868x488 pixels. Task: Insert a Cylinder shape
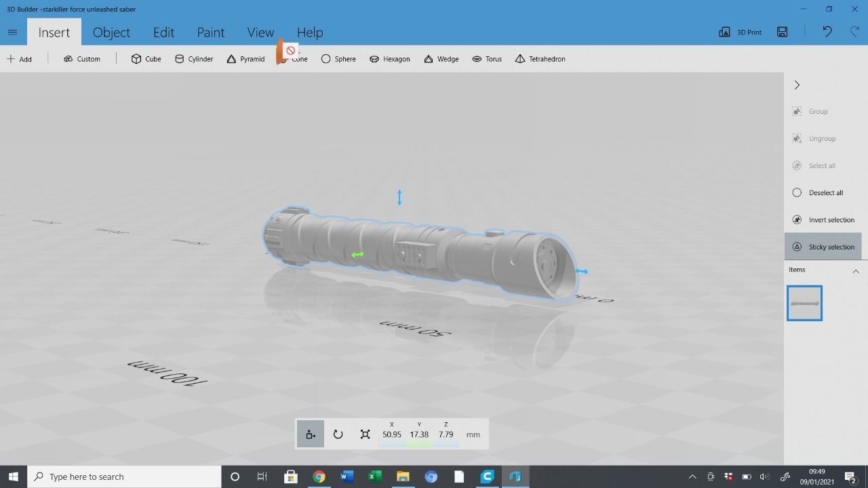194,59
